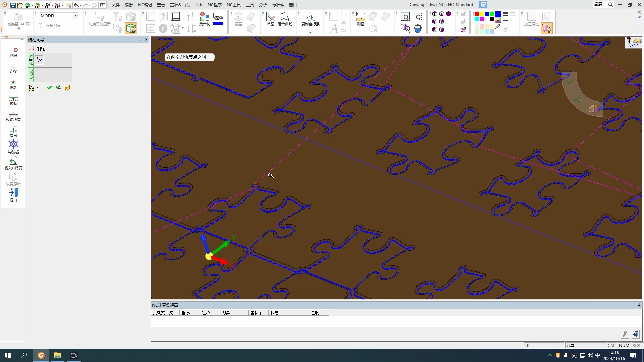Open the NC编辑 menu

[x=145, y=5]
